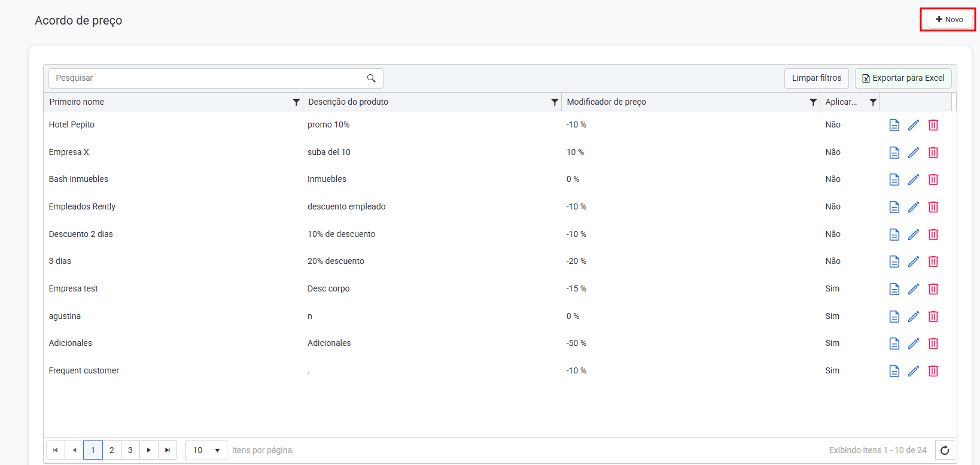Delete the 3 dias agreement

[x=933, y=262]
